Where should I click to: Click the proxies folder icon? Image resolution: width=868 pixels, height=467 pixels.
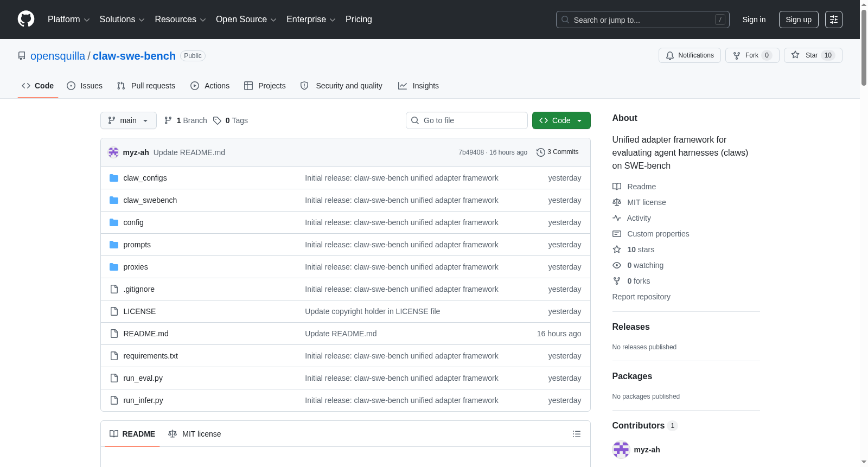(114, 267)
